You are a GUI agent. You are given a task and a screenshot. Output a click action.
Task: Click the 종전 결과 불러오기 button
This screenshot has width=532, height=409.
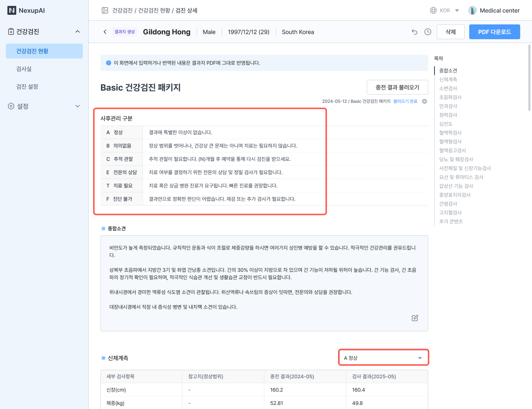pyautogui.click(x=397, y=87)
